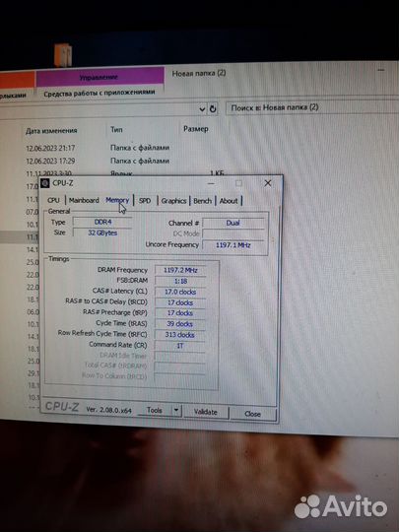Image resolution: width=399 pixels, height=532 pixels.
Task: Select the SPD tab
Action: [x=145, y=201]
